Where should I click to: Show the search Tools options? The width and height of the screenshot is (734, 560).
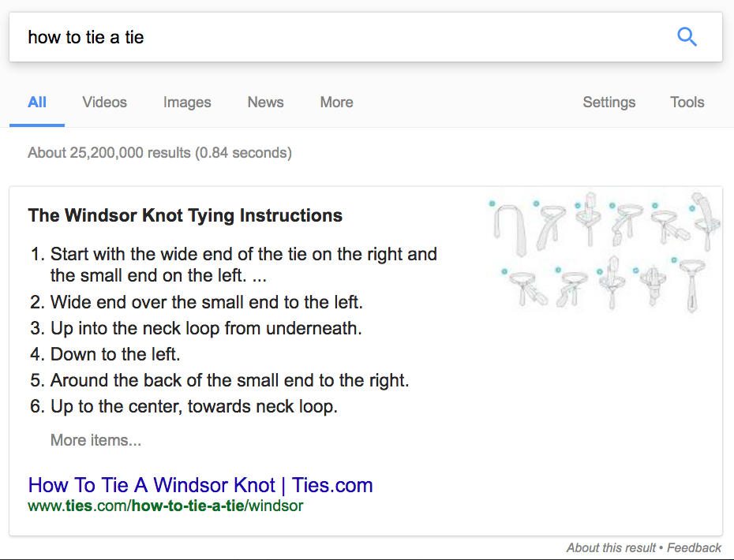coord(687,103)
